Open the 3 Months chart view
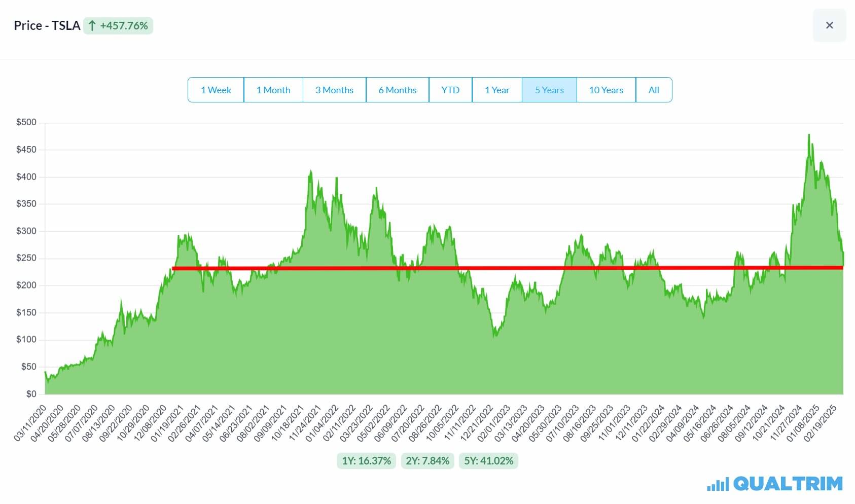 334,90
